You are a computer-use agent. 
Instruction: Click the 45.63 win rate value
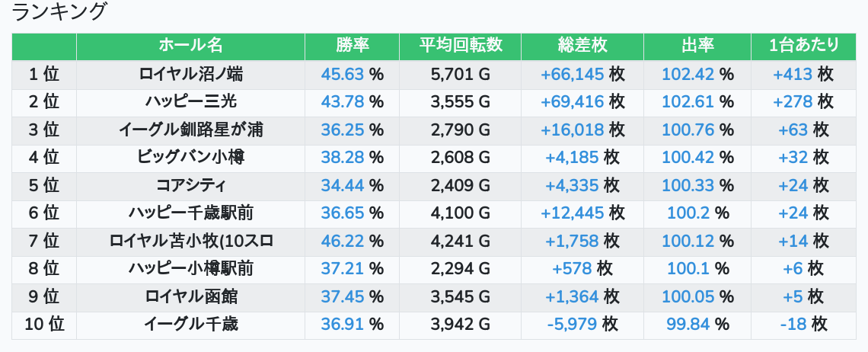[343, 74]
